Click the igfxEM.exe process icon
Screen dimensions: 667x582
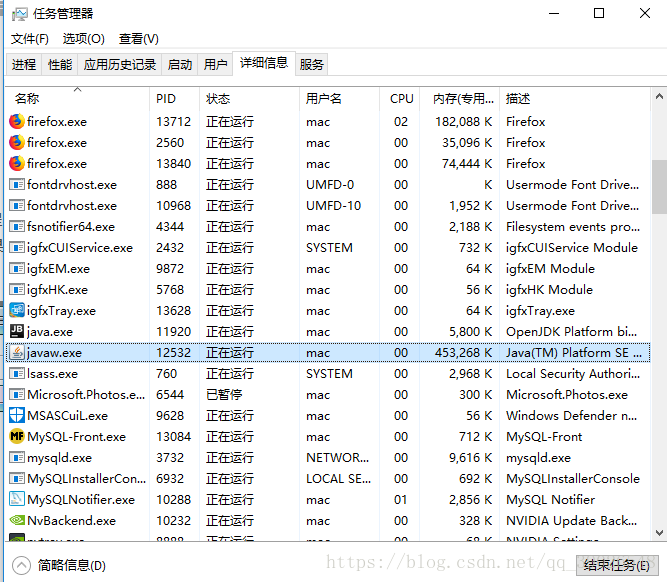tap(17, 268)
